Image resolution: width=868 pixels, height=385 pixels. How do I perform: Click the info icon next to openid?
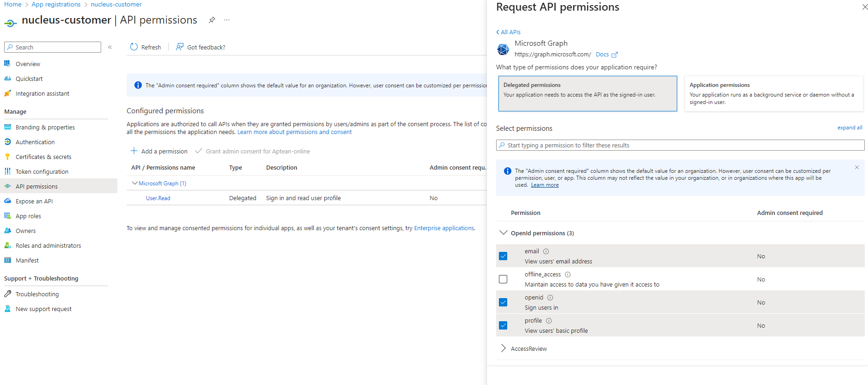(550, 298)
